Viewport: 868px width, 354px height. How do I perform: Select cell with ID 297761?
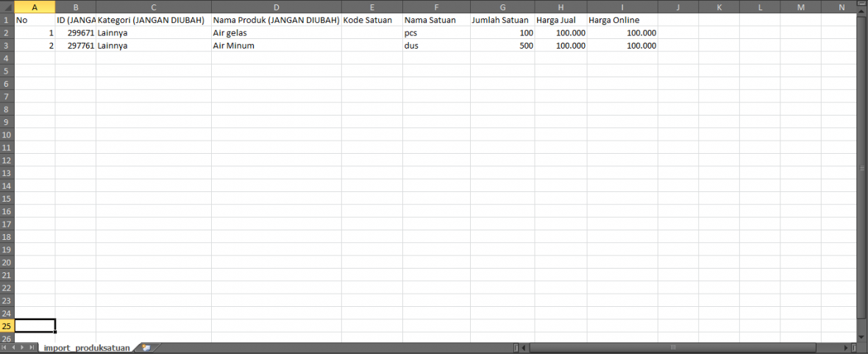point(75,46)
